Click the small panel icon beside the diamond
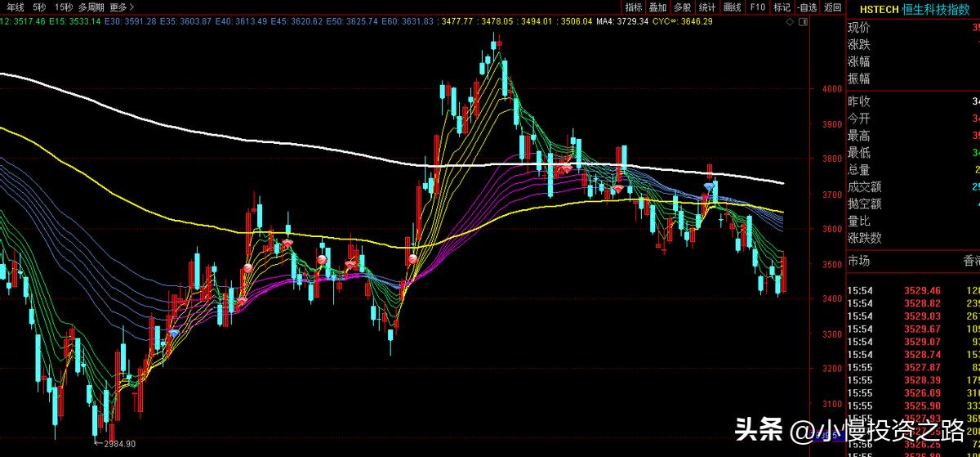 coord(803,23)
